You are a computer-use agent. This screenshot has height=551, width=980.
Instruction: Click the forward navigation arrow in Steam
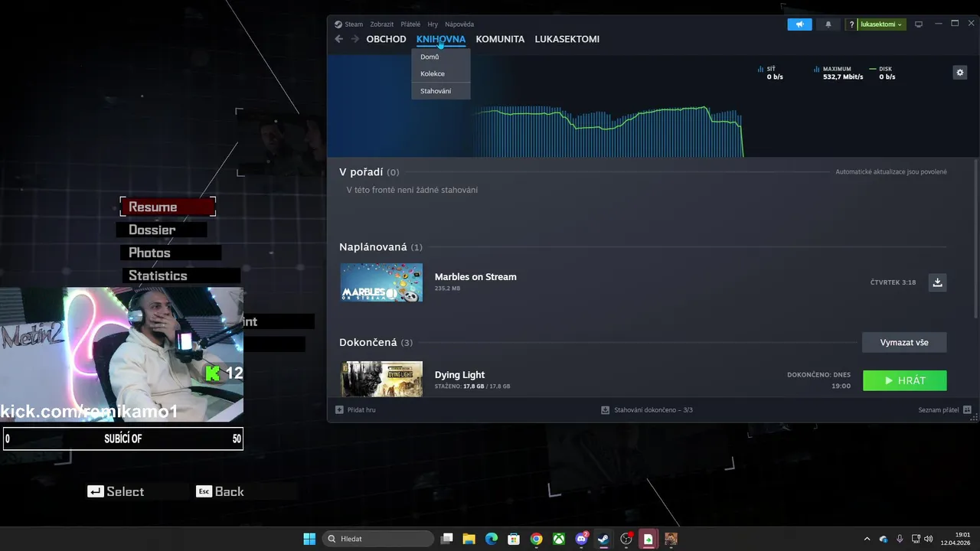pyautogui.click(x=354, y=39)
